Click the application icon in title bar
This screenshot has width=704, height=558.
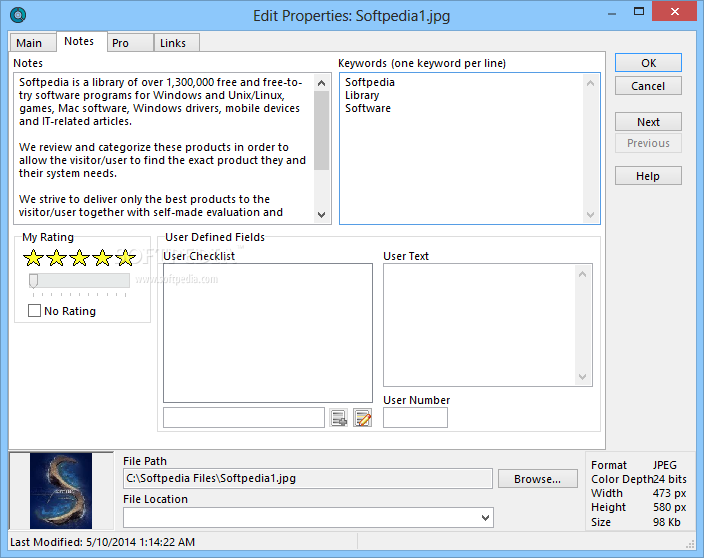click(18, 15)
